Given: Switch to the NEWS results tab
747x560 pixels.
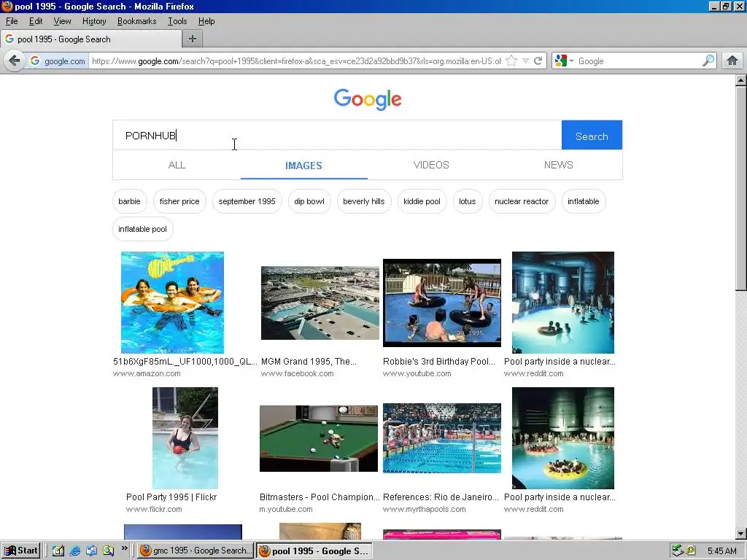Looking at the screenshot, I should coord(558,165).
